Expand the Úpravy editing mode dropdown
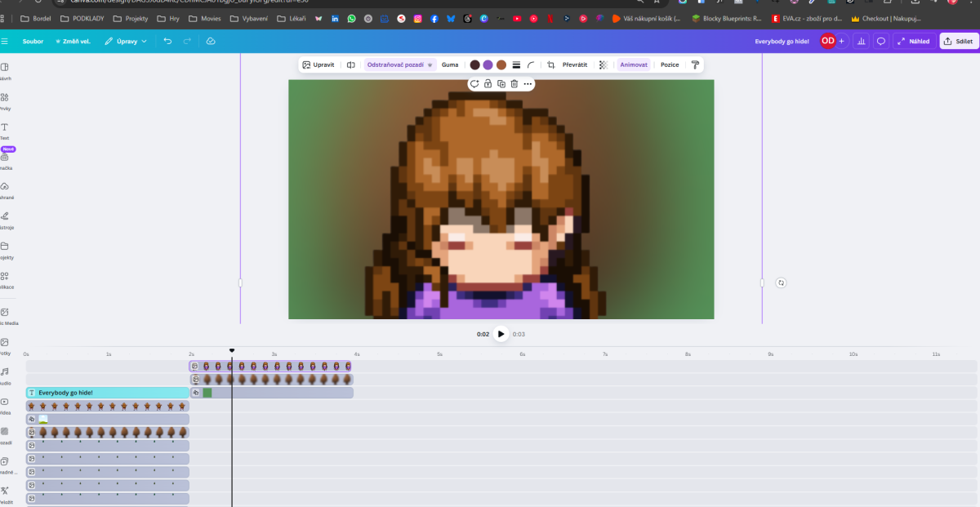This screenshot has width=980, height=507. 126,41
